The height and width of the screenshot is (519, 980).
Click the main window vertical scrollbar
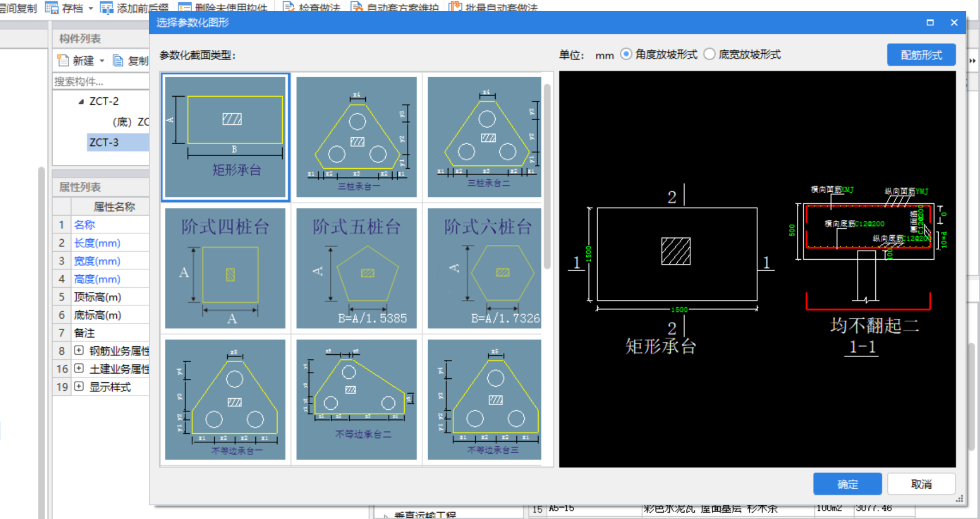click(971, 396)
